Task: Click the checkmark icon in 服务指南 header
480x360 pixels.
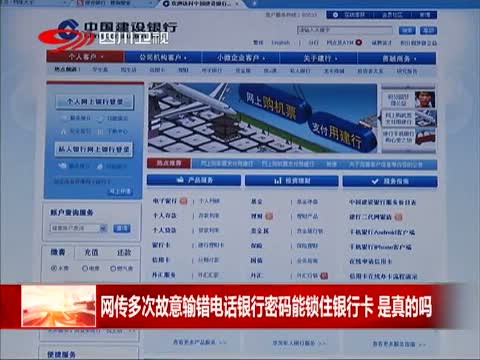Action: pos(375,181)
